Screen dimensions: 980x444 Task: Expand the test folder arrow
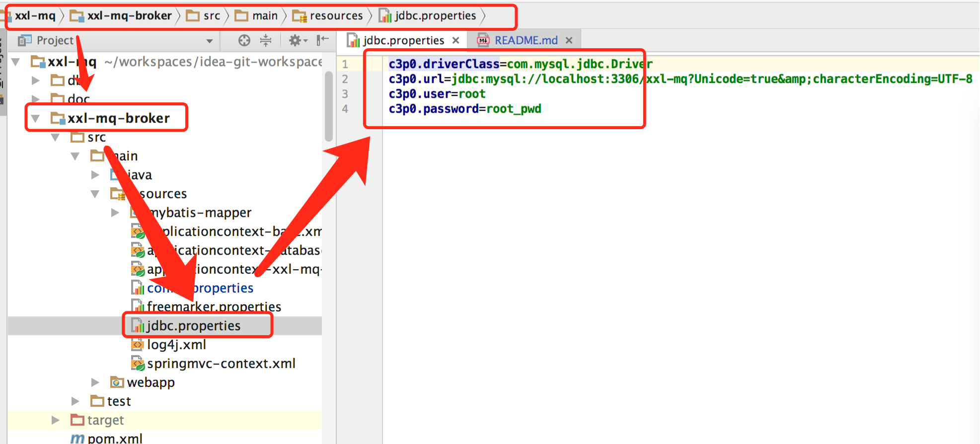coord(75,401)
